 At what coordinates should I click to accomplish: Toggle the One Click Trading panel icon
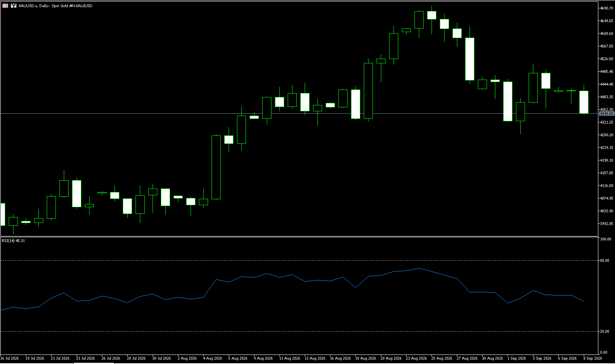click(13, 6)
